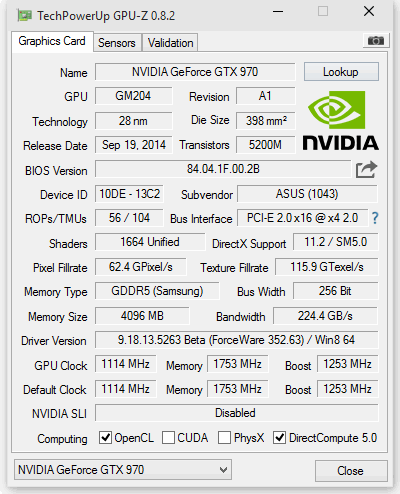This screenshot has width=400, height=494.
Task: Click the Bus Interface question mark
Action: coord(375,218)
